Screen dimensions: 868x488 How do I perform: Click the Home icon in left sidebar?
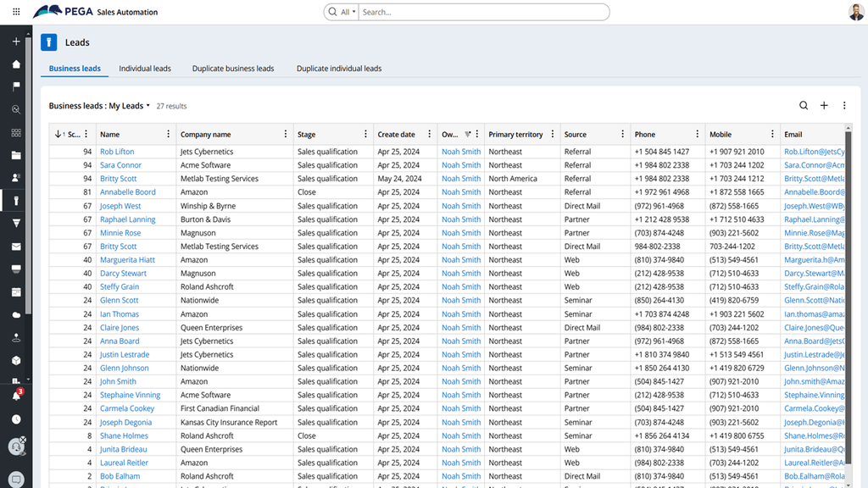(x=16, y=64)
